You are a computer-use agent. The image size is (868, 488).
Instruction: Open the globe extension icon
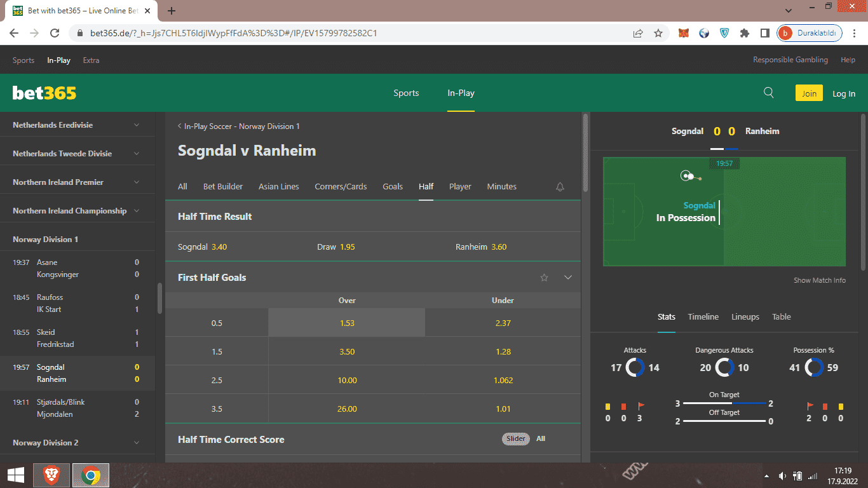point(704,33)
